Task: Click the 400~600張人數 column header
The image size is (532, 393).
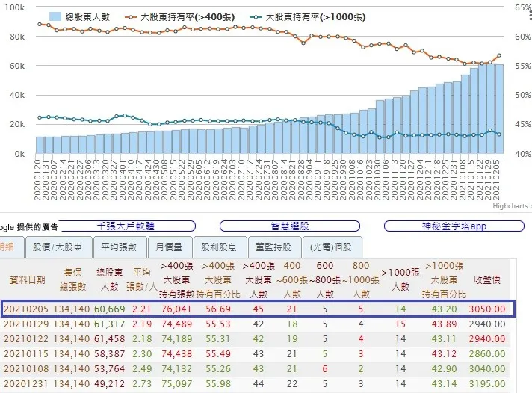Action: 292,280
